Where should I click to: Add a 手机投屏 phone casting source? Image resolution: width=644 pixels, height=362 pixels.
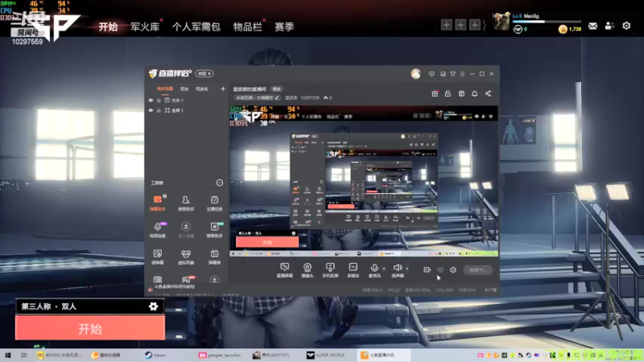click(x=330, y=270)
